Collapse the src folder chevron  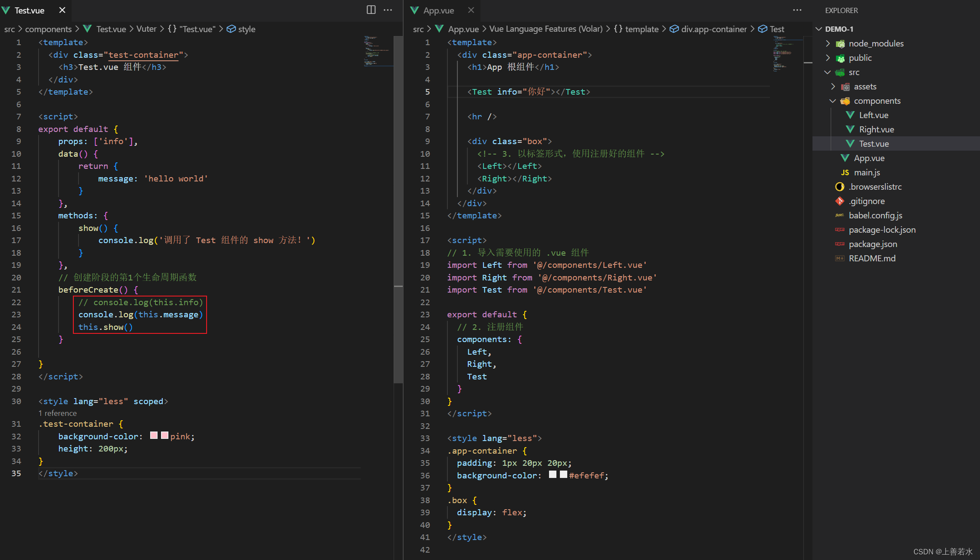pyautogui.click(x=828, y=72)
